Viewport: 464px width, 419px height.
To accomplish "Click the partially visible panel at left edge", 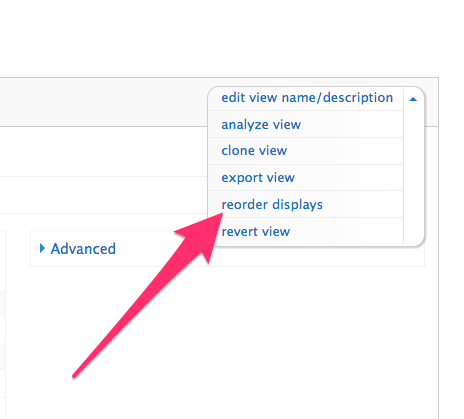I will tap(3, 323).
